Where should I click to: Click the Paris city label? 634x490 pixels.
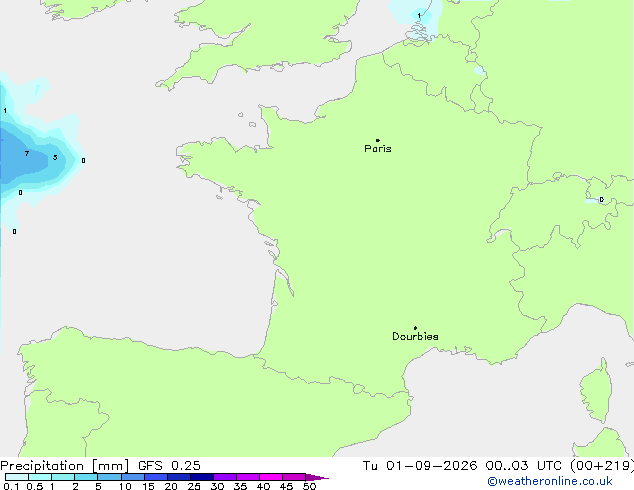pos(378,149)
